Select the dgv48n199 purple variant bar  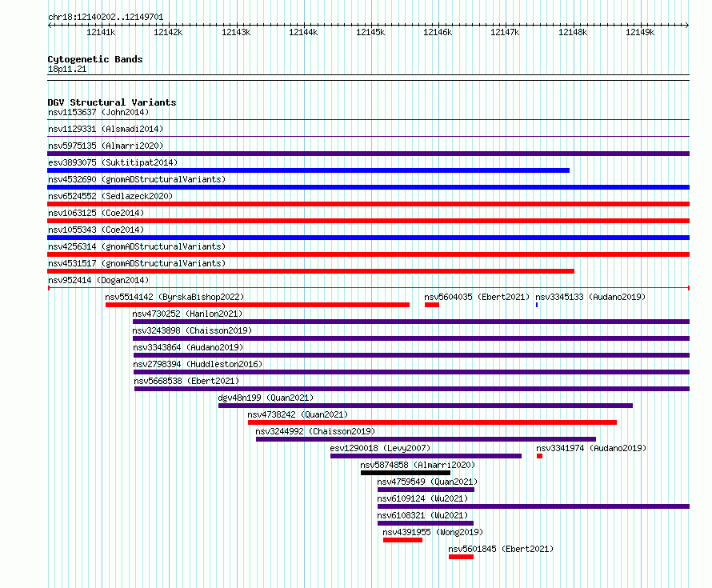coord(426,406)
